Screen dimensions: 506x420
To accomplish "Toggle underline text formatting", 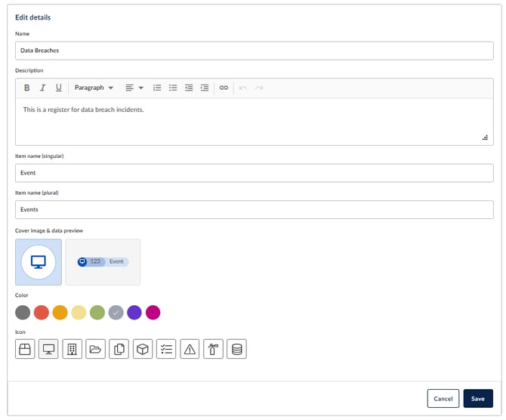I will 59,88.
